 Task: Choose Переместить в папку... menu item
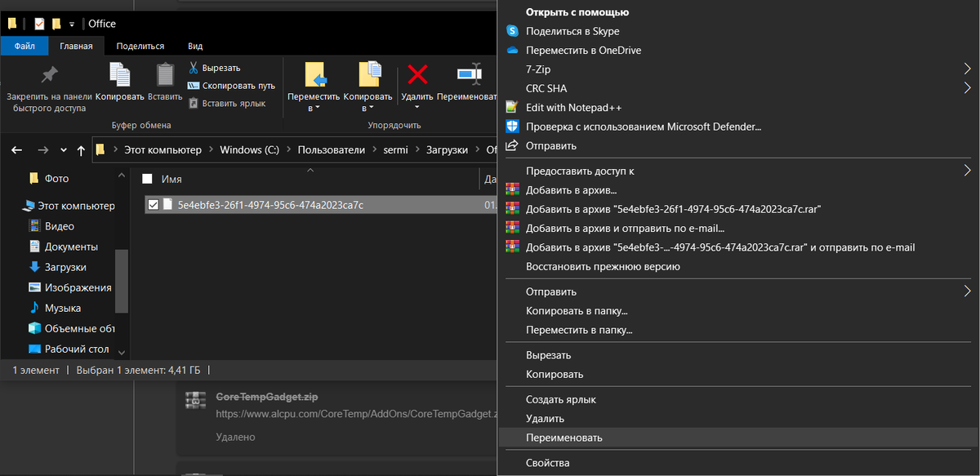pyautogui.click(x=579, y=330)
